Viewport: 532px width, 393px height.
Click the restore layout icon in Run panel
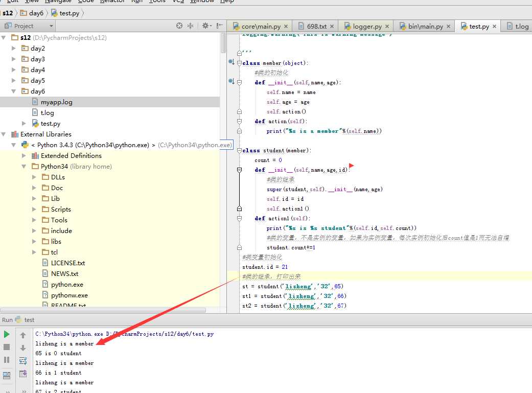tap(7, 375)
